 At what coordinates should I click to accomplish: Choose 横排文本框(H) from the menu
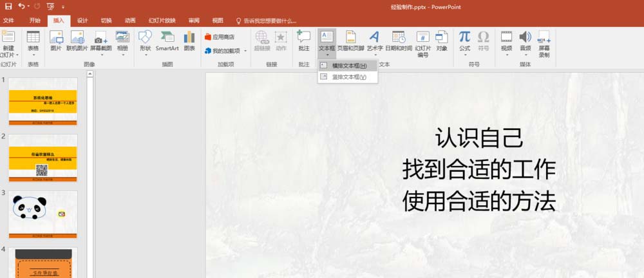point(348,66)
